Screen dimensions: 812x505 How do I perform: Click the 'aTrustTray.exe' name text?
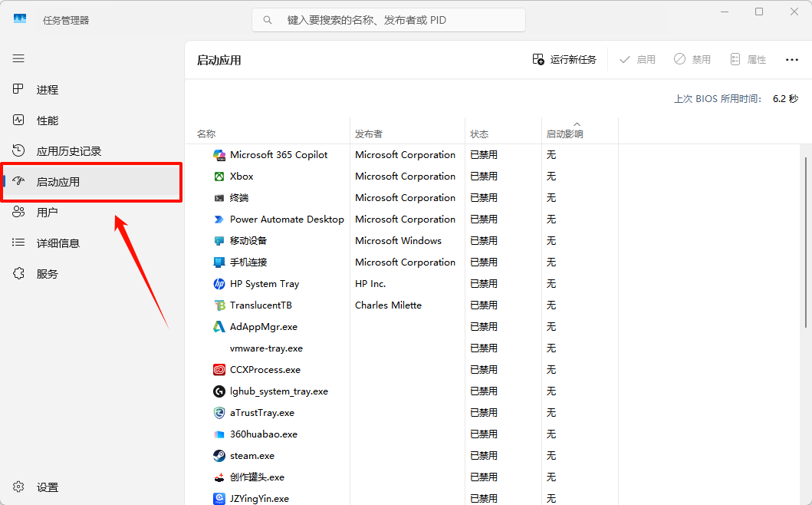pos(262,413)
